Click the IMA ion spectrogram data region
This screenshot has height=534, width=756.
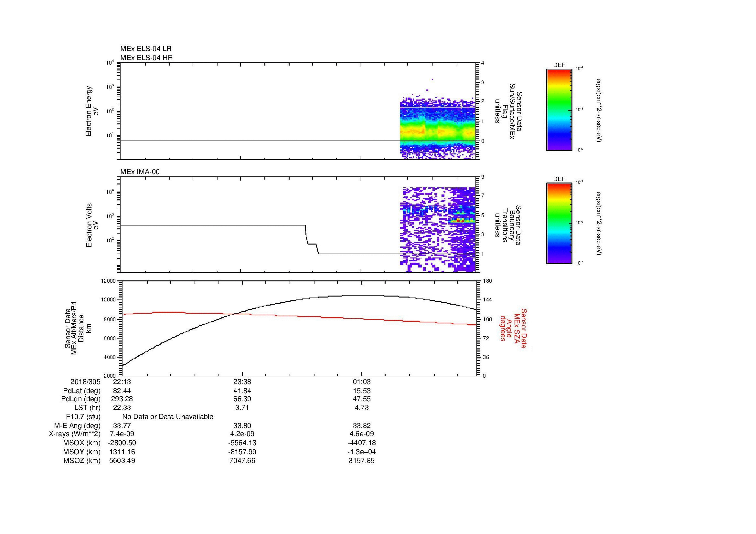pyautogui.click(x=438, y=230)
